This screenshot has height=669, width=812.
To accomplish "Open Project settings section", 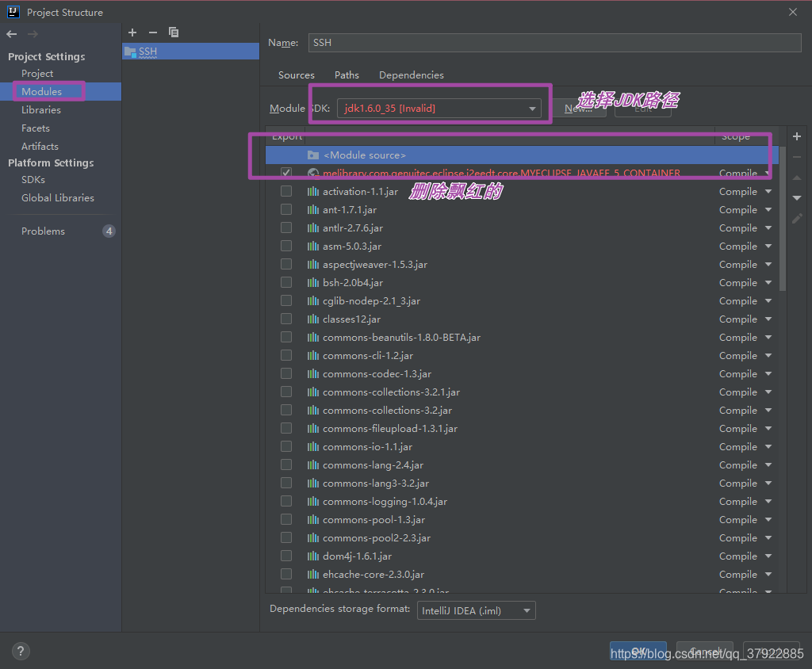I will pyautogui.click(x=37, y=74).
